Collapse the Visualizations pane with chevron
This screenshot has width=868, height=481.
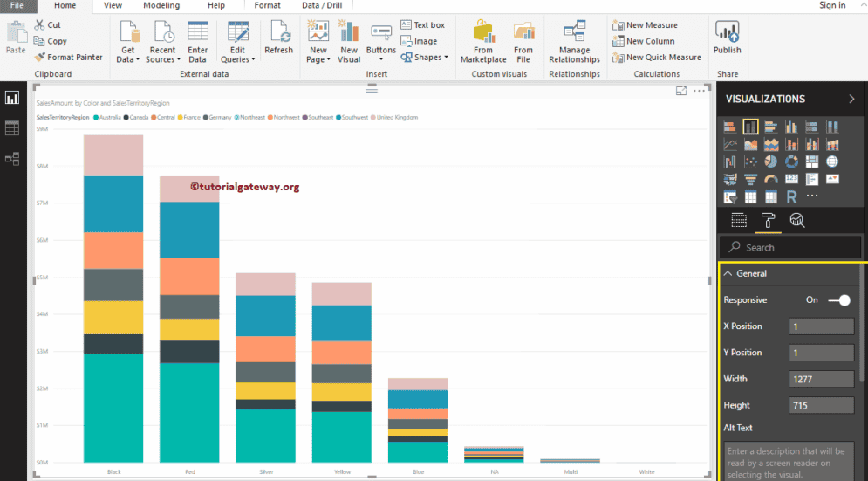(x=851, y=100)
